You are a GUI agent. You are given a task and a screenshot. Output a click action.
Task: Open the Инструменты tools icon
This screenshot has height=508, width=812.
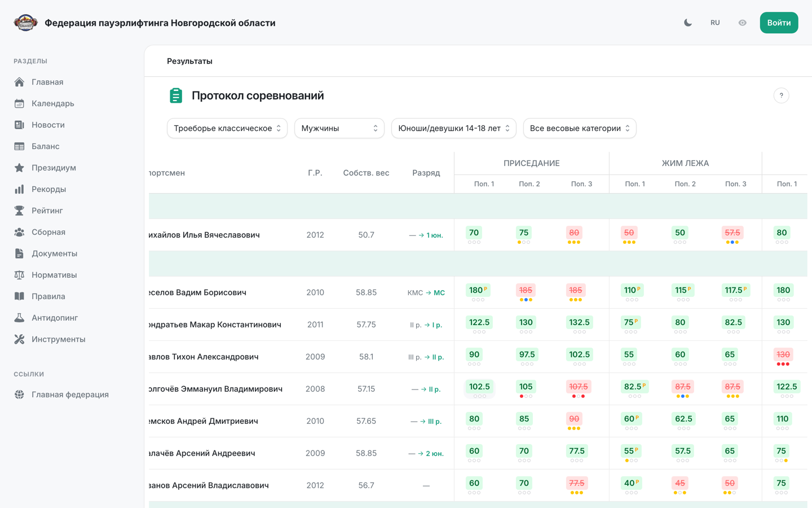point(19,339)
